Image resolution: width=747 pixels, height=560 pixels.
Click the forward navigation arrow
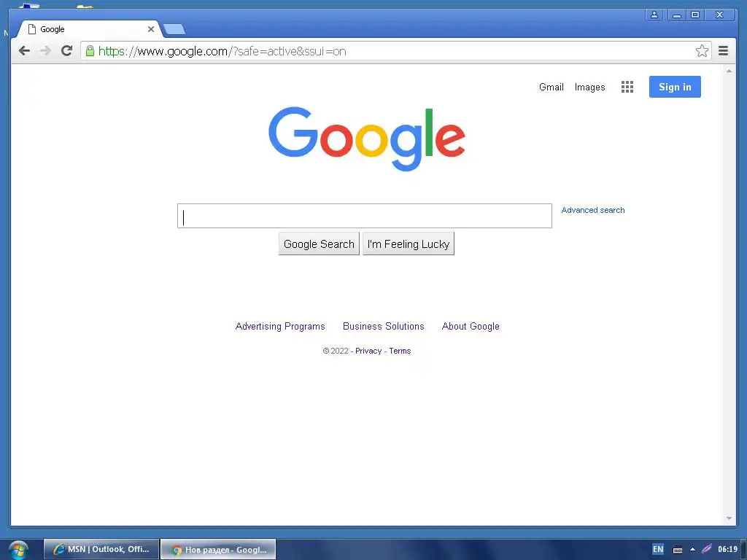tap(46, 51)
